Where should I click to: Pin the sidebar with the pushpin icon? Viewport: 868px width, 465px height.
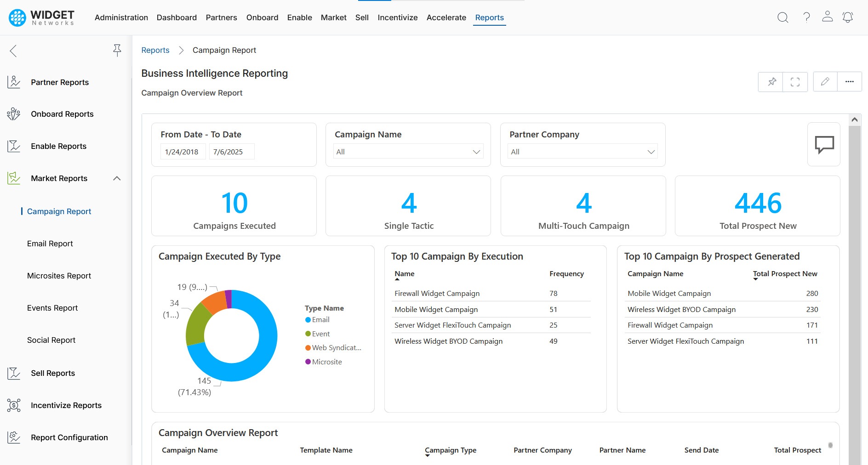[x=117, y=50]
